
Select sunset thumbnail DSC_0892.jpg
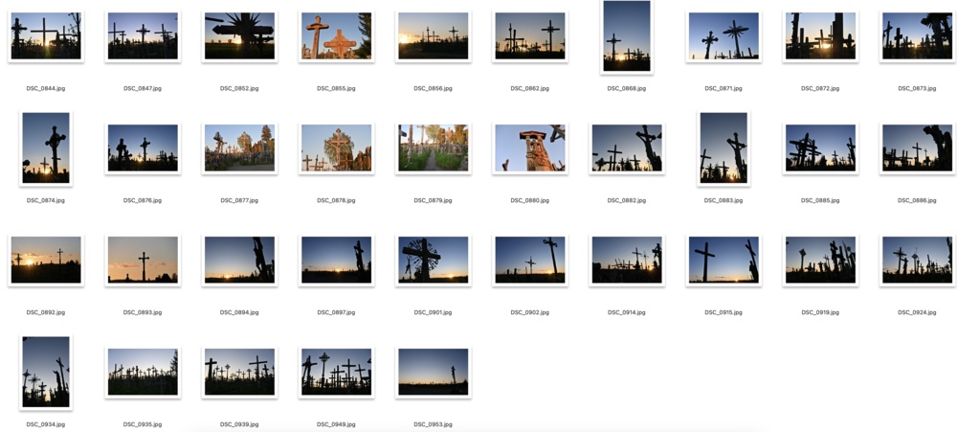[x=46, y=261]
